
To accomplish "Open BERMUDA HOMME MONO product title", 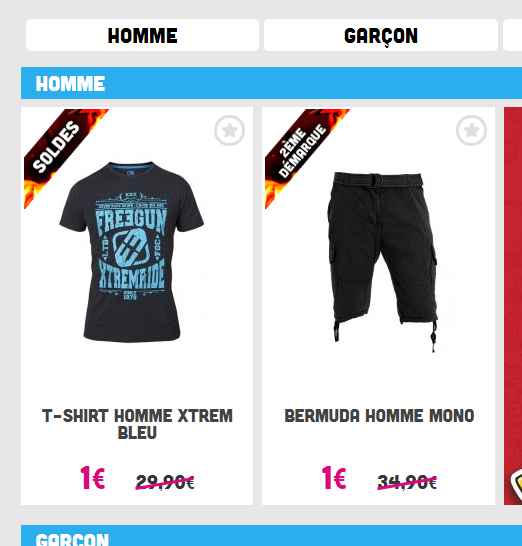I will point(379,415).
